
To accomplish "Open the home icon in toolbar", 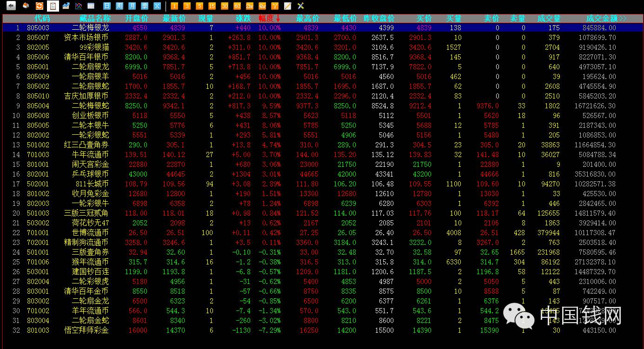I will coord(26,6).
